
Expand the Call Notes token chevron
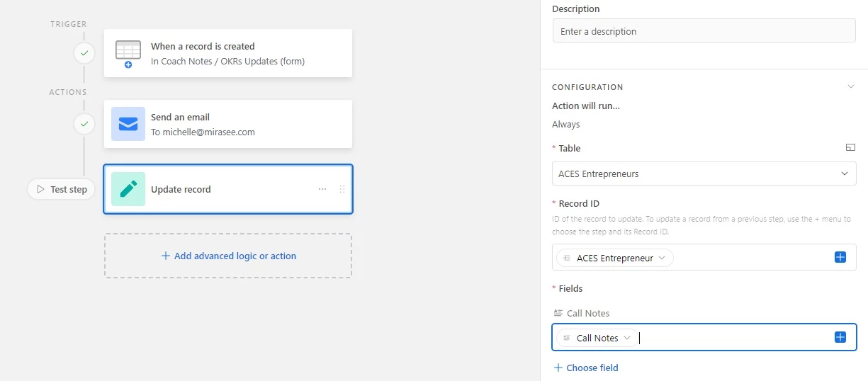click(627, 338)
